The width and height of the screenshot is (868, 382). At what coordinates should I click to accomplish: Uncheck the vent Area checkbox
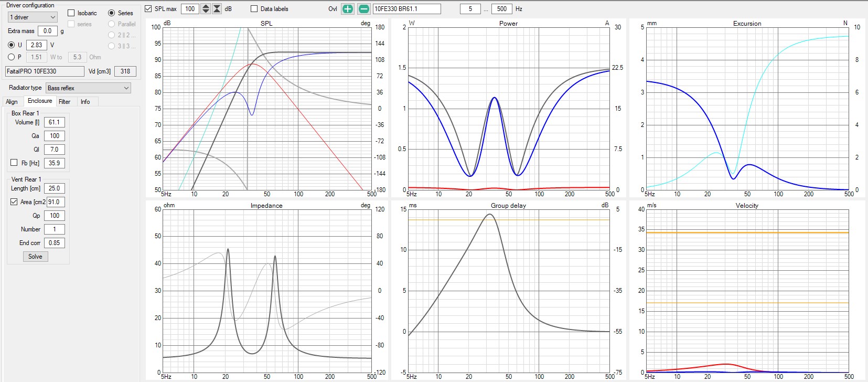[x=14, y=202]
